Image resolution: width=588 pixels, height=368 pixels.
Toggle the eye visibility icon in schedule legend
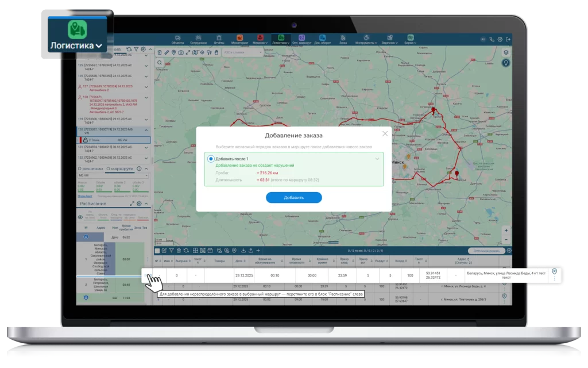pos(80,217)
